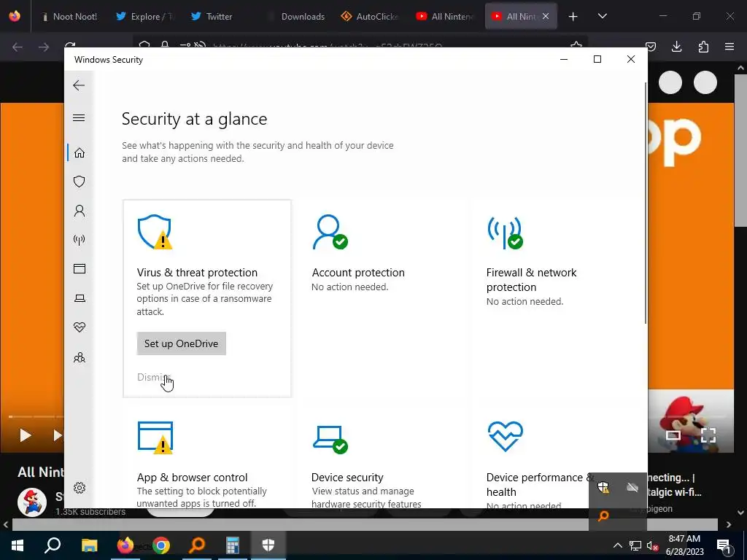This screenshot has width=747, height=560.
Task: Switch to the Twitter tab
Action: [220, 16]
